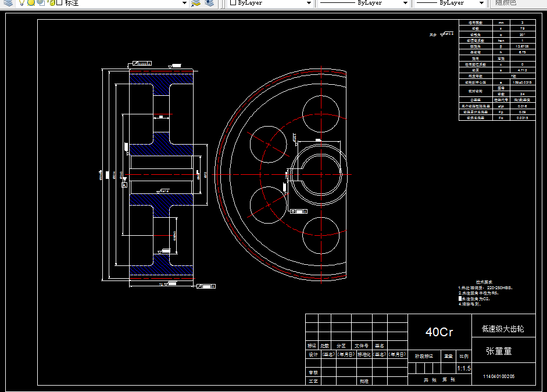Select the 6.75 tooth height value
The width and height of the screenshot is (547, 392).
[522, 52]
